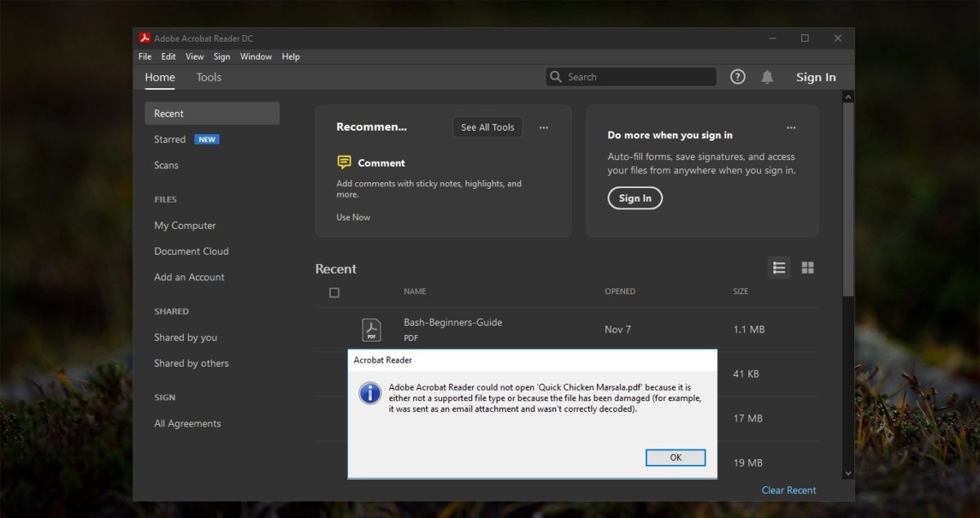Select the checkbox above the recent files list

coord(334,292)
